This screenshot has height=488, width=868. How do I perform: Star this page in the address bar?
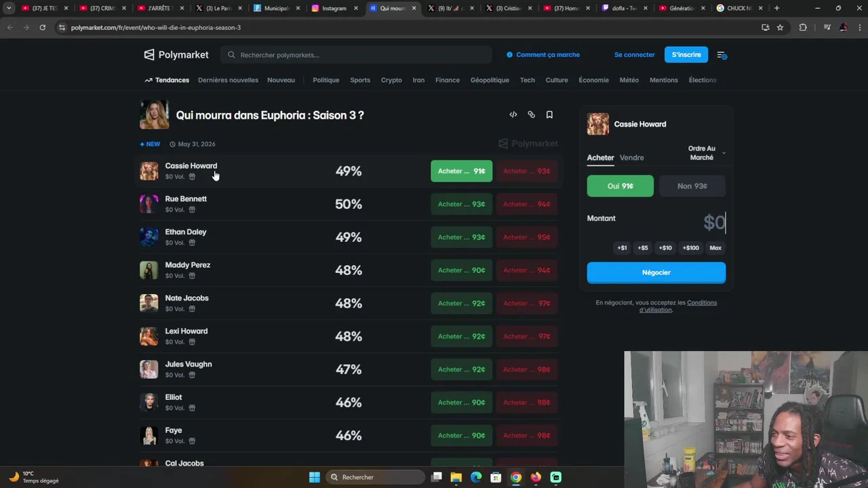point(780,27)
